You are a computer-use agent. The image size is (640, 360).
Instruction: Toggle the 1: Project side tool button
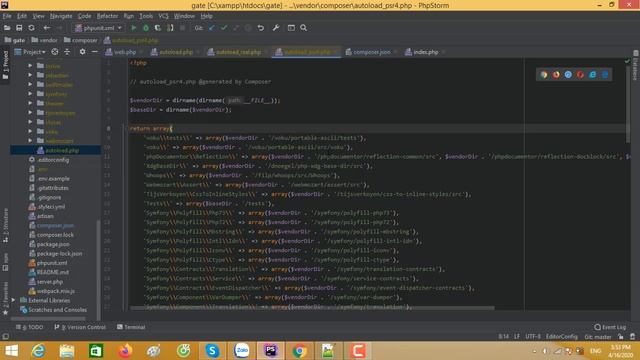click(x=5, y=65)
